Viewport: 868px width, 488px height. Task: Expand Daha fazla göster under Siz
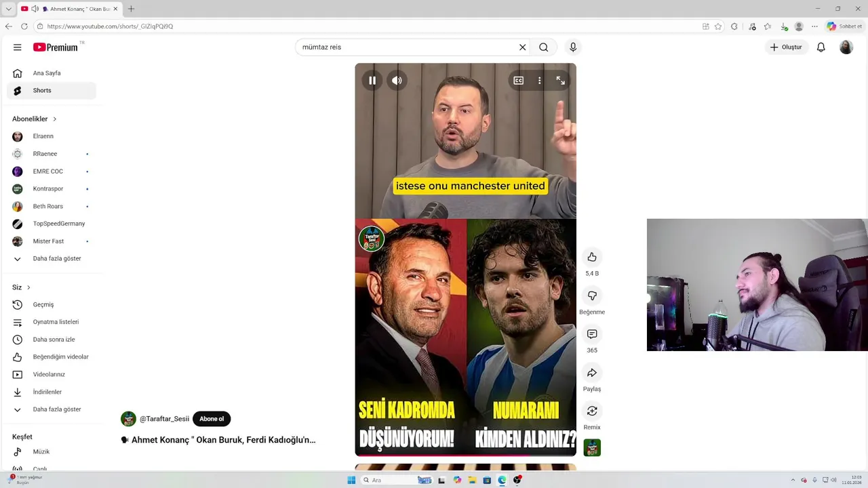pyautogui.click(x=52, y=409)
